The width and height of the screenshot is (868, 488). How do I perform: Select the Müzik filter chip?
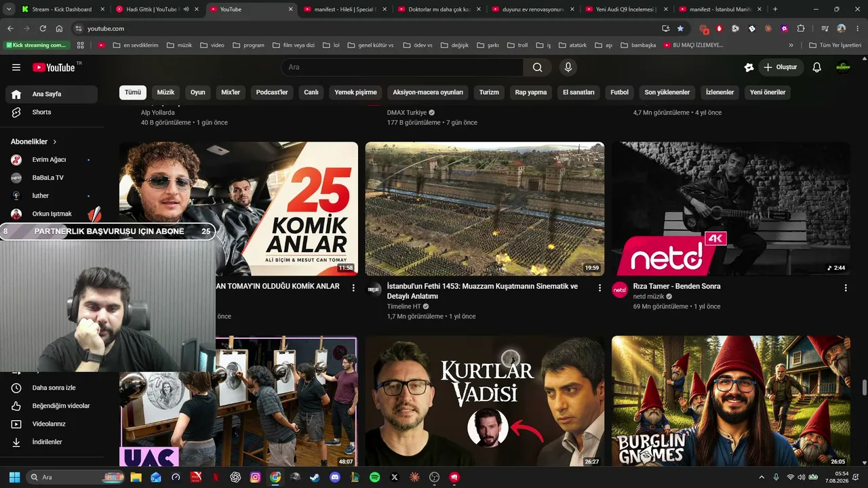166,92
